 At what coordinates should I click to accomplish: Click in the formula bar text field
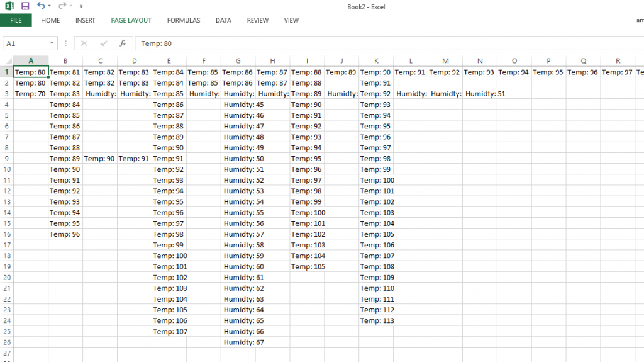coord(377,43)
